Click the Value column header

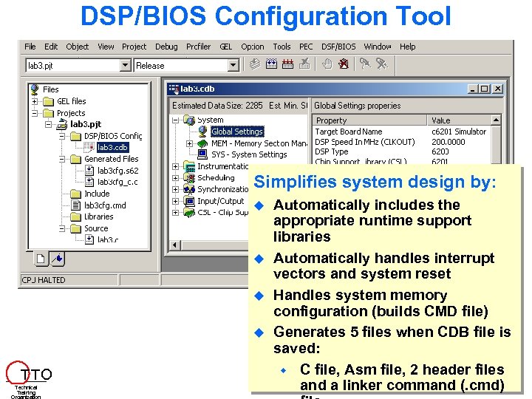click(x=459, y=120)
